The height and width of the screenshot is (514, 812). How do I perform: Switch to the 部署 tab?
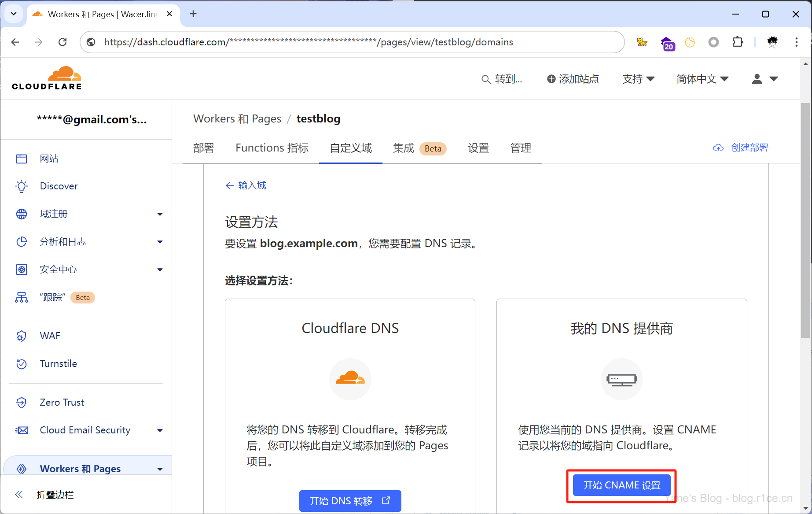[203, 148]
